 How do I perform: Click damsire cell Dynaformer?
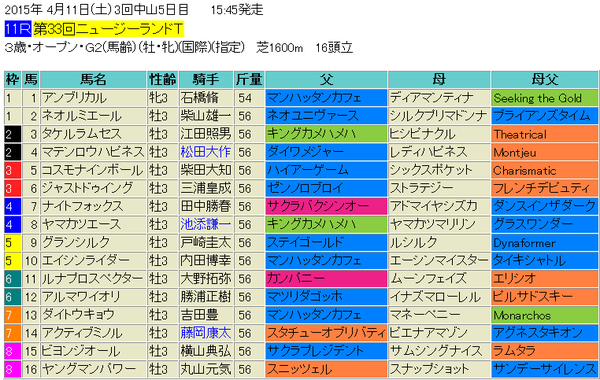click(x=545, y=242)
